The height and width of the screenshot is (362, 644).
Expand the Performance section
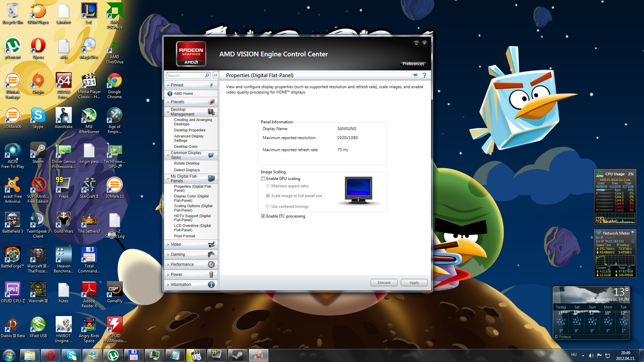pyautogui.click(x=191, y=264)
